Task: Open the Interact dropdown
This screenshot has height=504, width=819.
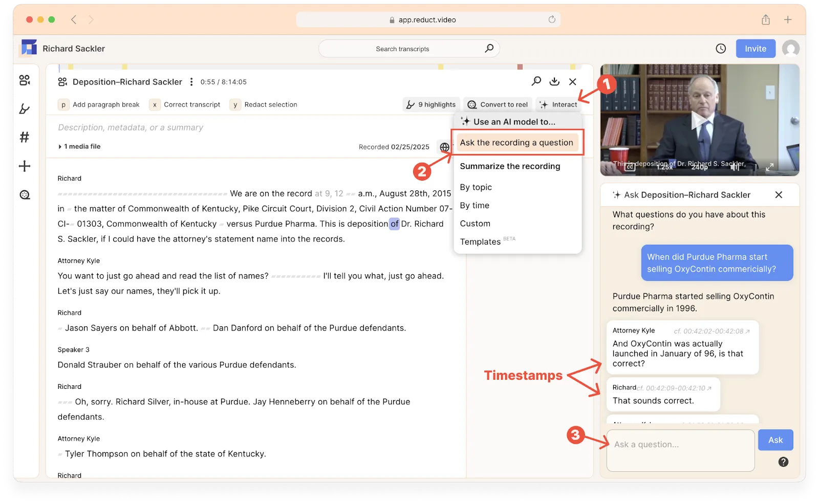Action: tap(558, 104)
